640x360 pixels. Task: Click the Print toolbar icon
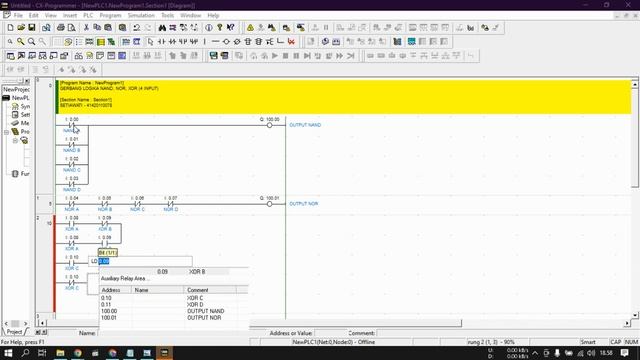(x=61, y=28)
